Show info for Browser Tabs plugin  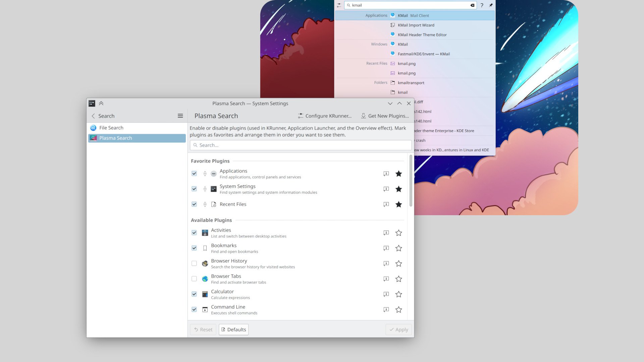(386, 279)
